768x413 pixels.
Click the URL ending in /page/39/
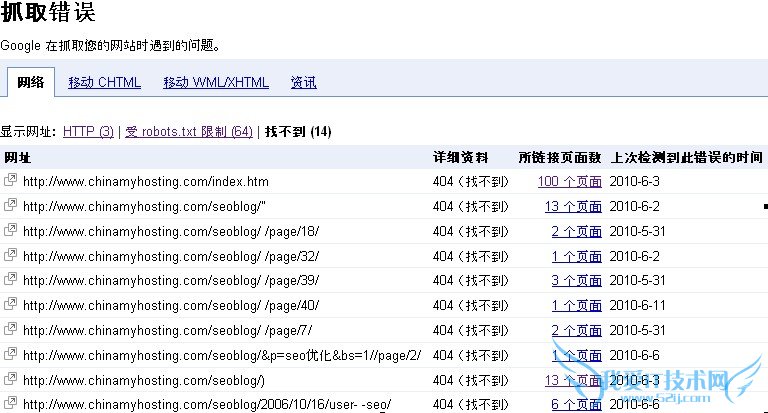click(171, 281)
